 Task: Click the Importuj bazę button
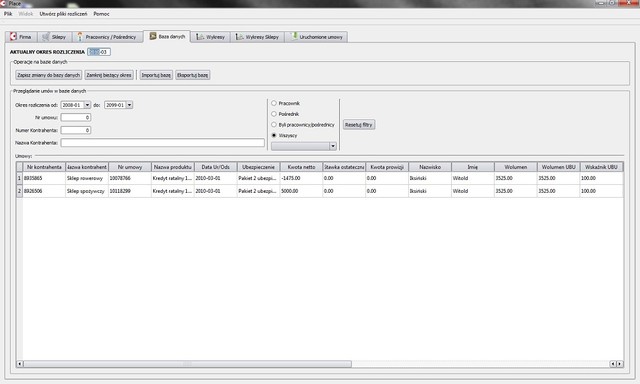(156, 75)
